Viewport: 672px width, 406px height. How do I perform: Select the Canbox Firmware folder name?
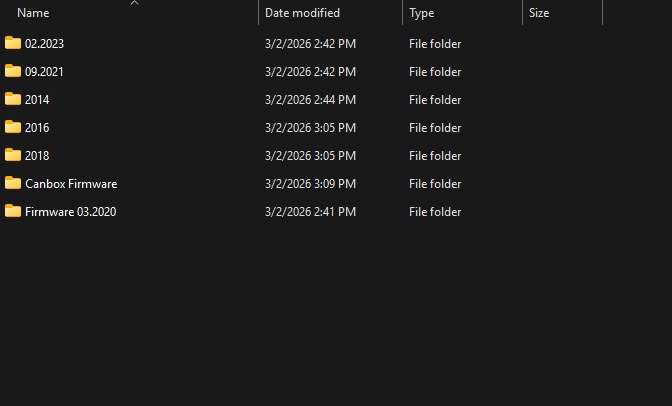(x=71, y=184)
